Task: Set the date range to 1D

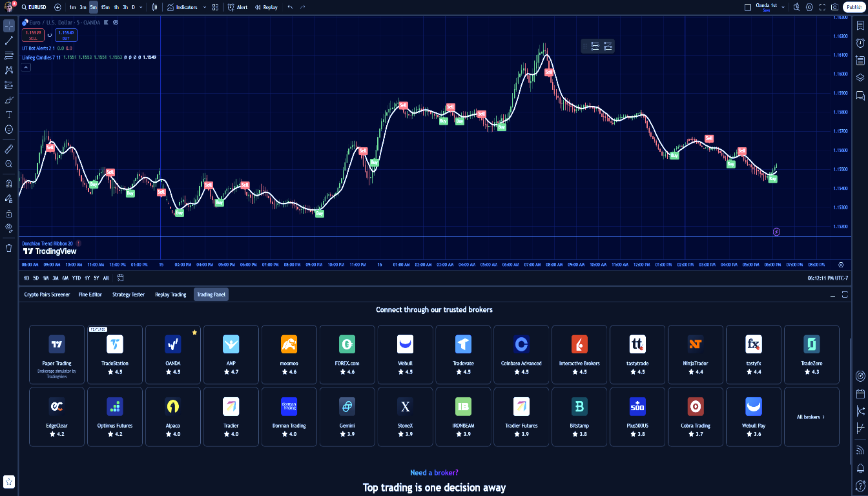Action: 26,278
